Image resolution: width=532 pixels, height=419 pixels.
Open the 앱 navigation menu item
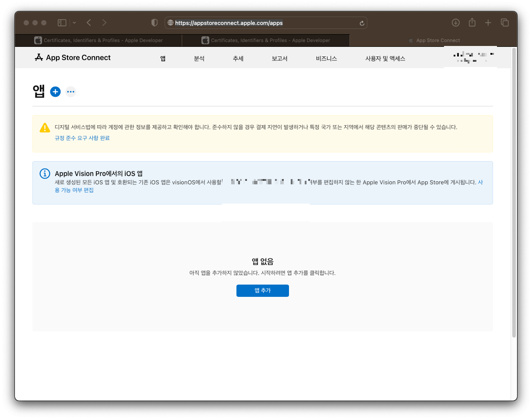[x=163, y=58]
